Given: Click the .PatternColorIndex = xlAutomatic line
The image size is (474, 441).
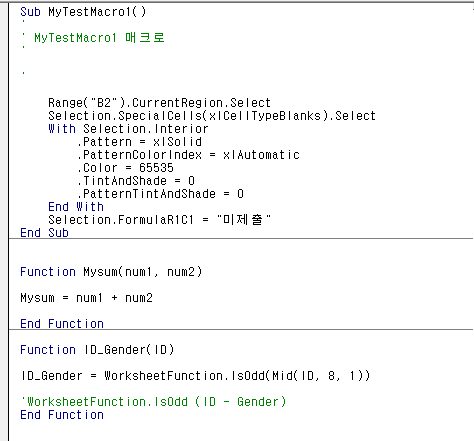Looking at the screenshot, I should point(188,155).
